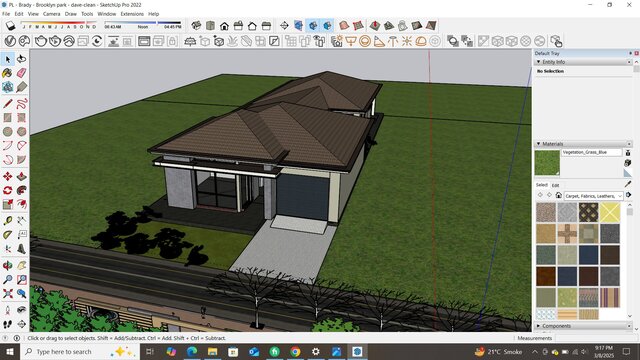Pick the dark navy blue carpet swatch
This screenshot has height=360, width=640.
[x=589, y=255]
